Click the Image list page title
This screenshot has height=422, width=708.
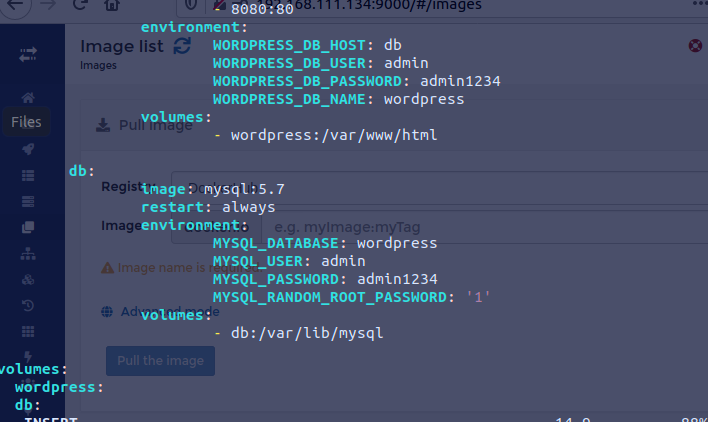[x=122, y=46]
